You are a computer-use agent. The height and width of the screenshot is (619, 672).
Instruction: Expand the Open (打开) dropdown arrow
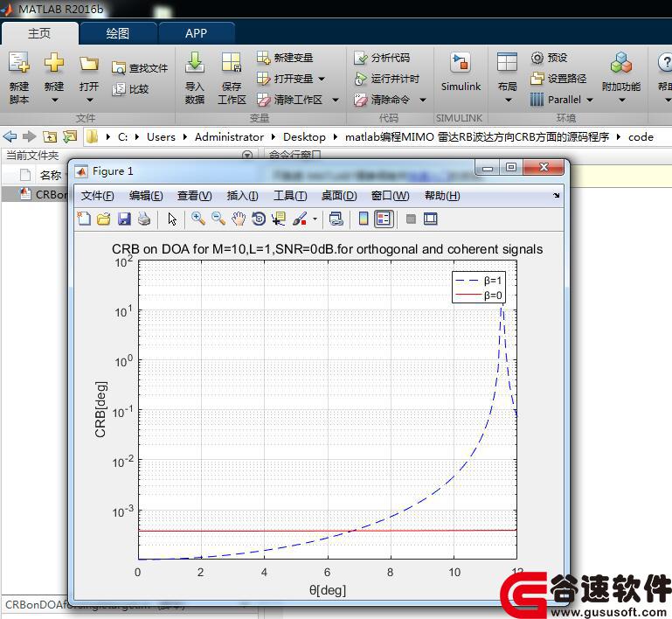coord(90,101)
